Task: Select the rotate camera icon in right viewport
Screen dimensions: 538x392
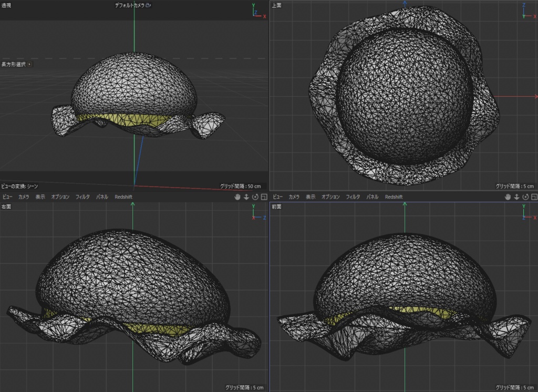Action: (255, 197)
